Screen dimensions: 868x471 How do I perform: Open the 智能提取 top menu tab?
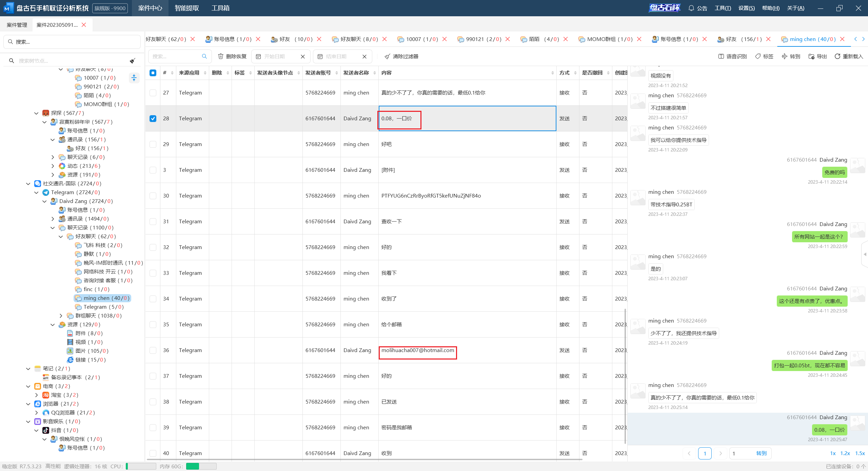click(186, 8)
